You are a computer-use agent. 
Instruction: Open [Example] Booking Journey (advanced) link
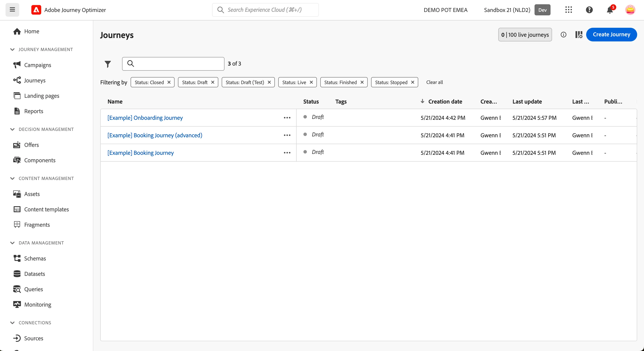point(155,135)
